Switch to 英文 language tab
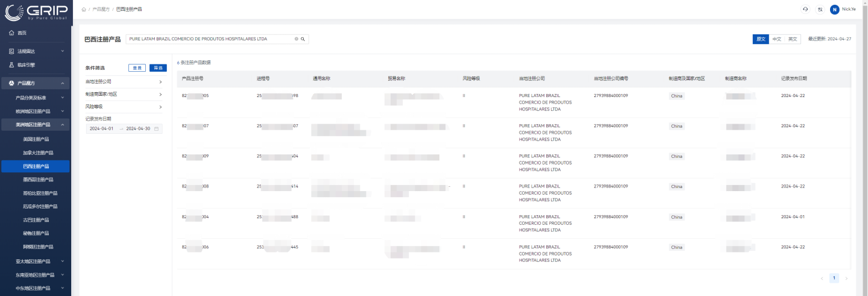Viewport: 868px width, 296px height. click(x=793, y=39)
